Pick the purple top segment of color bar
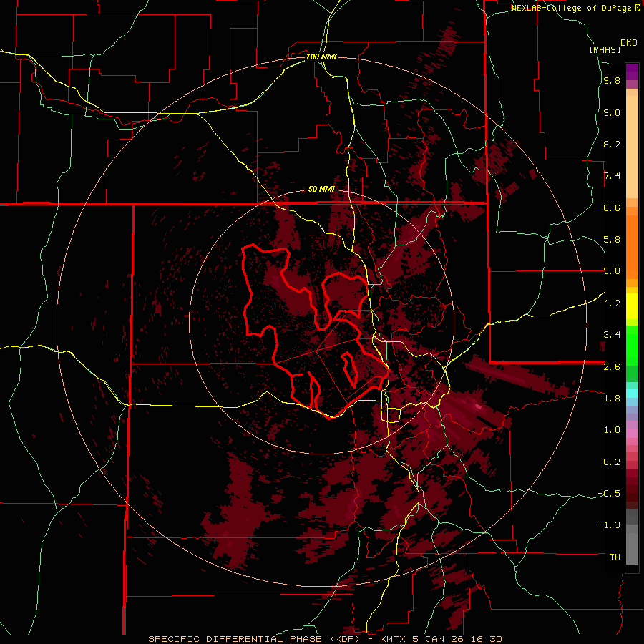 pyautogui.click(x=632, y=72)
